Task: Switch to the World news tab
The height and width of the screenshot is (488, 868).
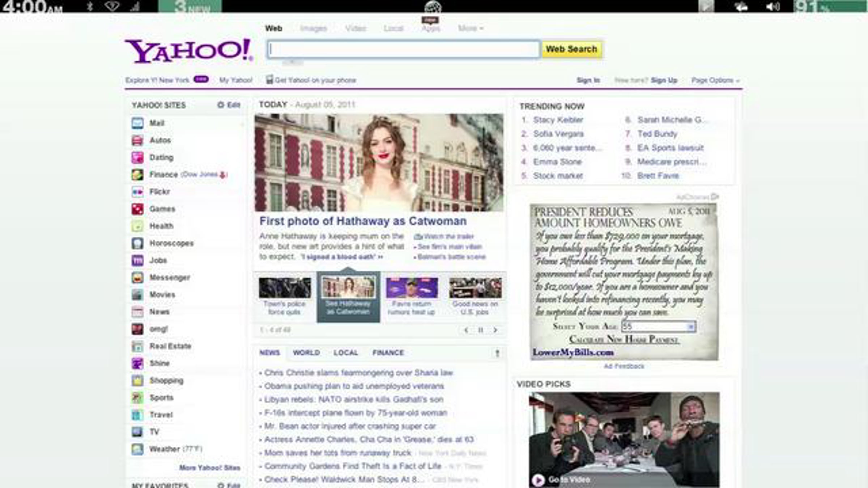Action: 306,352
